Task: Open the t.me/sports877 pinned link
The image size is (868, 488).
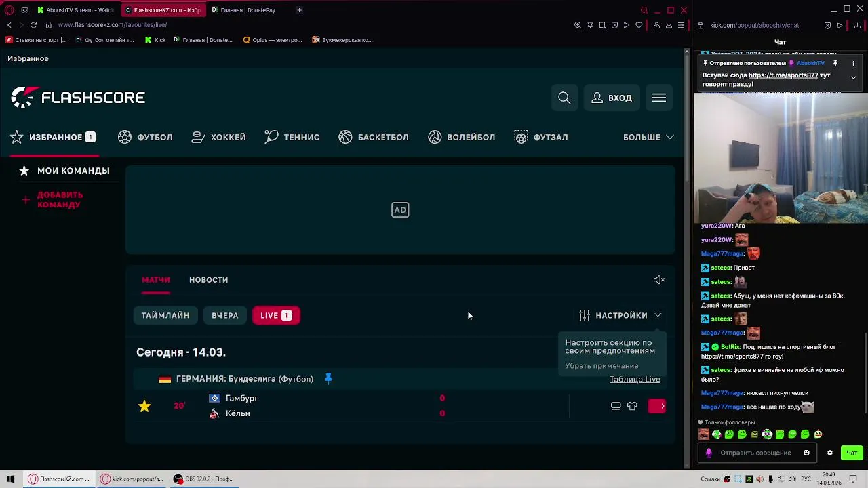Action: tap(783, 75)
